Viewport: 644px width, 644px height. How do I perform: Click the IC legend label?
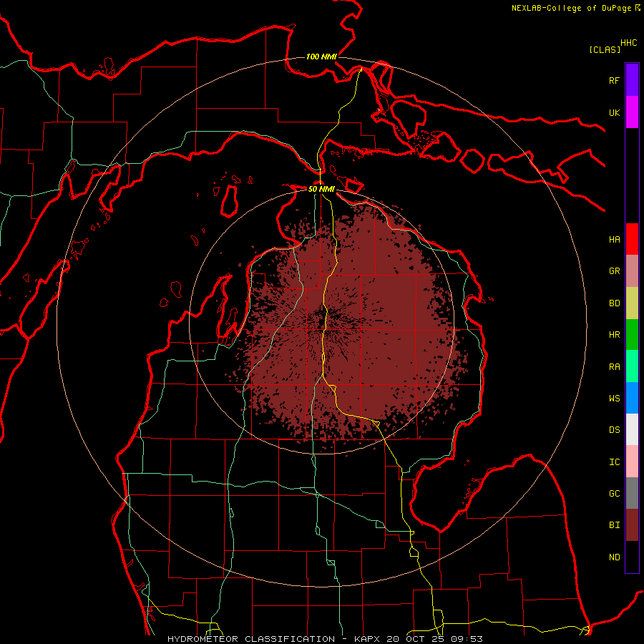(614, 462)
